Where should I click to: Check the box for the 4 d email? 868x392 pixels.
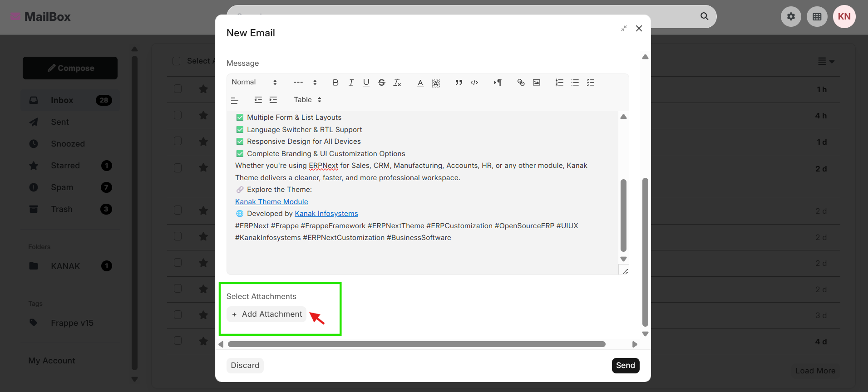(178, 341)
